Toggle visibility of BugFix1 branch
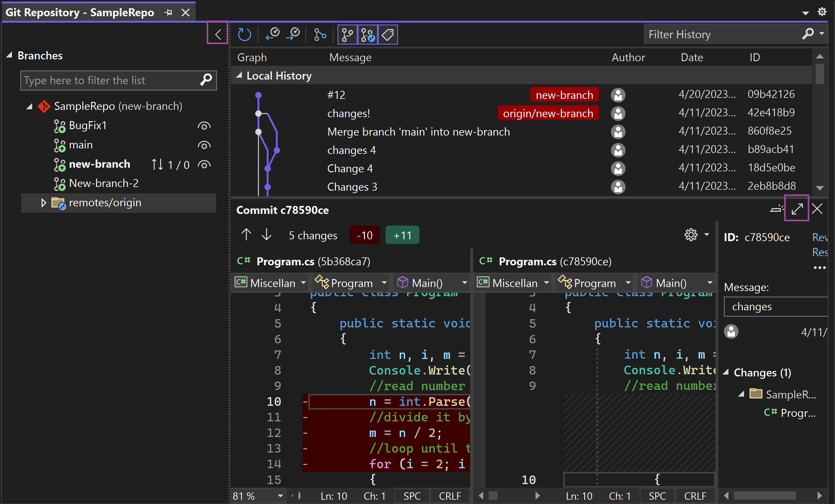 pyautogui.click(x=205, y=126)
